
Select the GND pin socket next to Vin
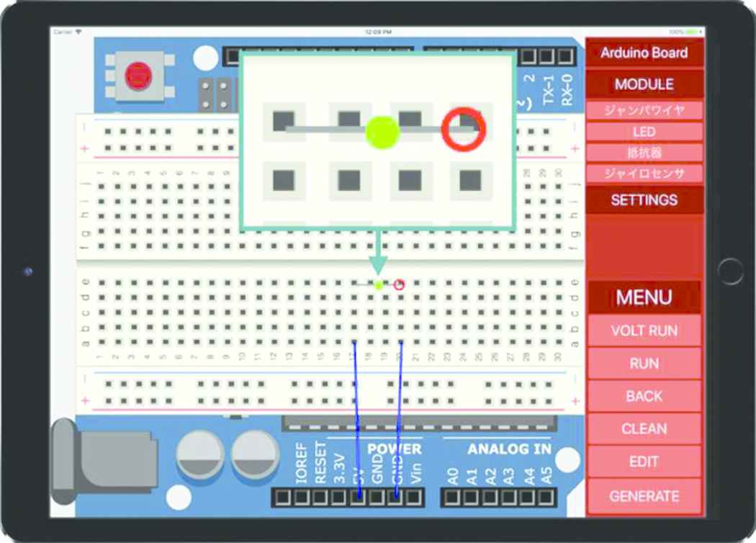coord(395,497)
